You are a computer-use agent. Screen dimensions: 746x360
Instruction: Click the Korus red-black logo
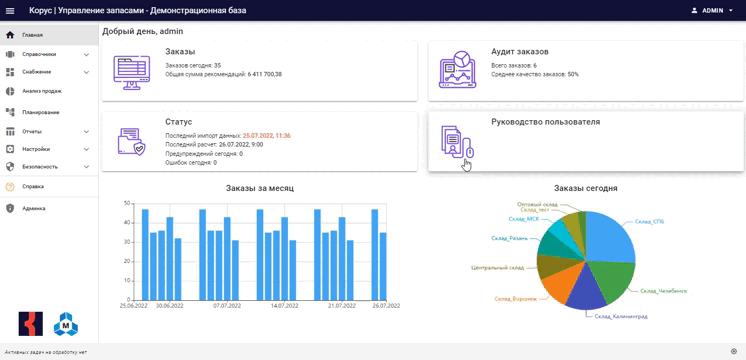click(x=30, y=324)
